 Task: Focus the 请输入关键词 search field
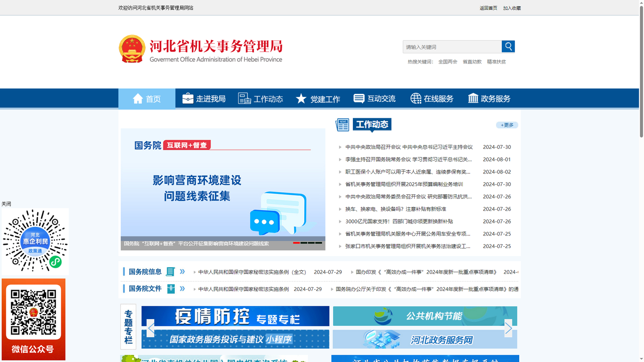(x=452, y=47)
